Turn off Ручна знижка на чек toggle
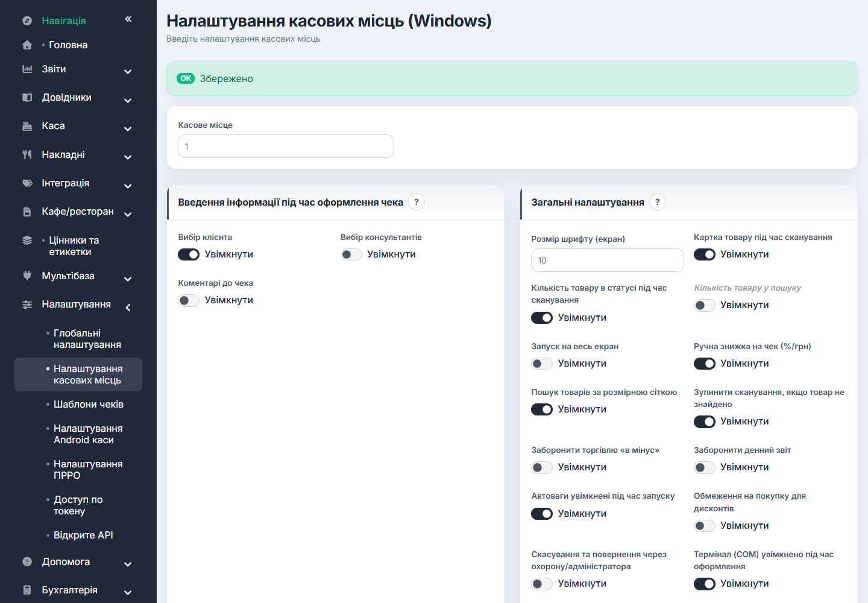 tap(705, 364)
